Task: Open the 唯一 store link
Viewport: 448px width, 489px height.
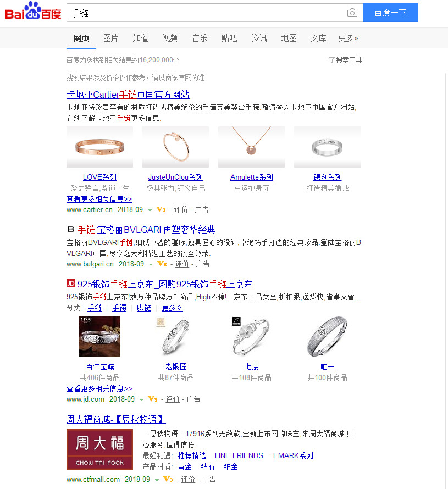Action: [328, 367]
